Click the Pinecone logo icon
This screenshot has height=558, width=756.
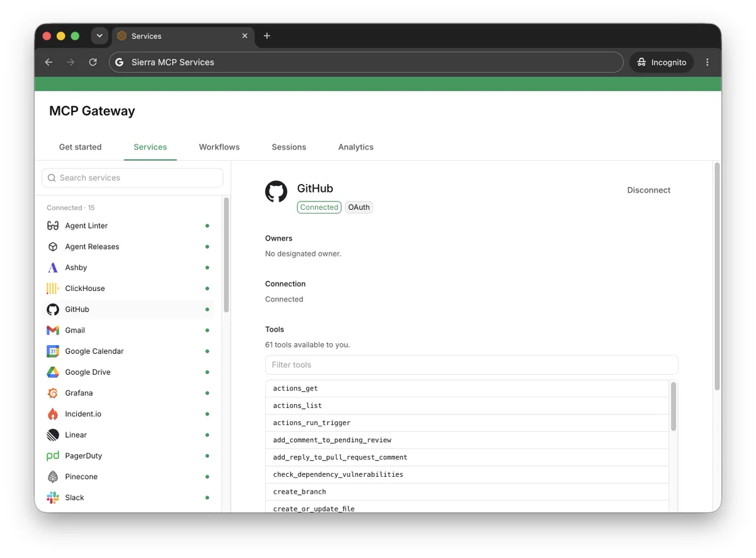53,477
